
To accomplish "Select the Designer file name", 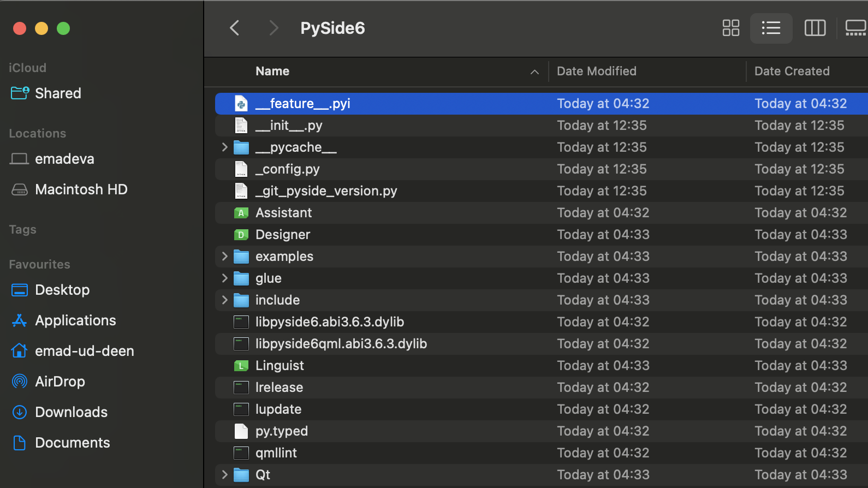I will [283, 235].
